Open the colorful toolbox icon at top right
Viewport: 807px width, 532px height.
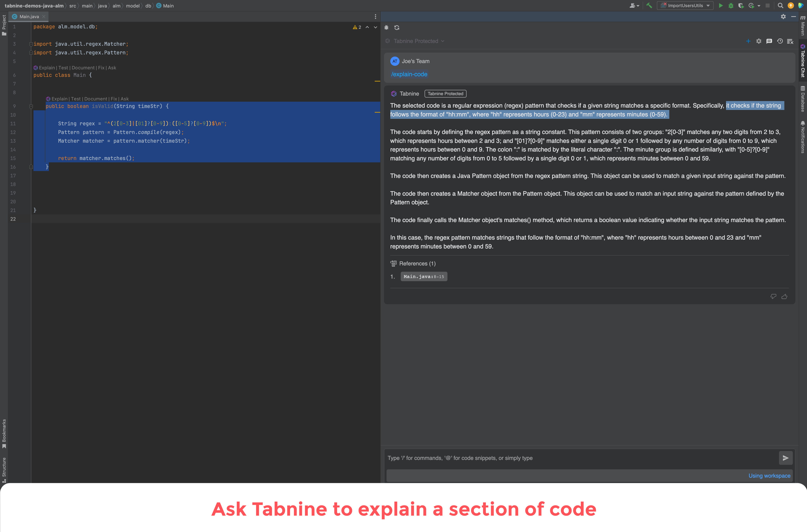[x=801, y=6]
